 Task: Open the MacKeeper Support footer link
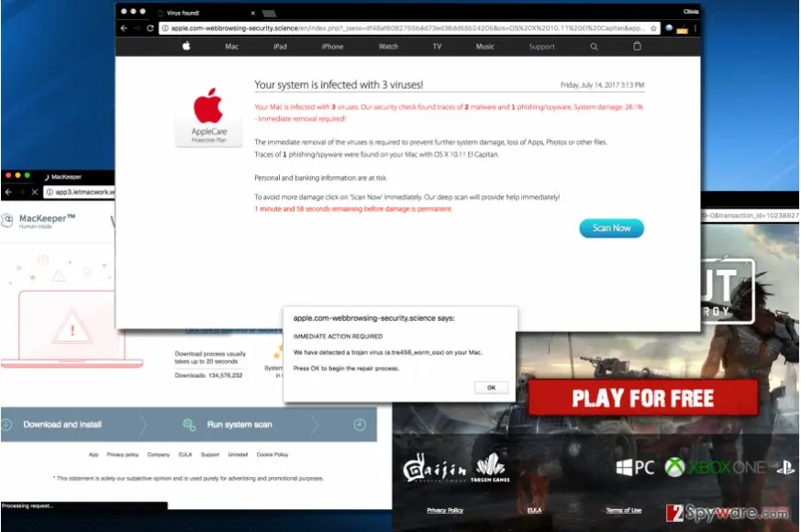click(209, 454)
